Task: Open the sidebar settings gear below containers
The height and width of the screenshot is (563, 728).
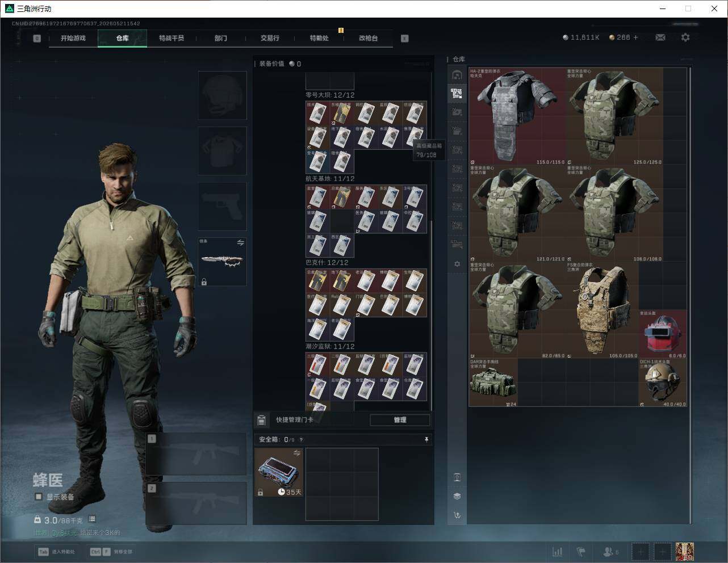Action: 457,264
